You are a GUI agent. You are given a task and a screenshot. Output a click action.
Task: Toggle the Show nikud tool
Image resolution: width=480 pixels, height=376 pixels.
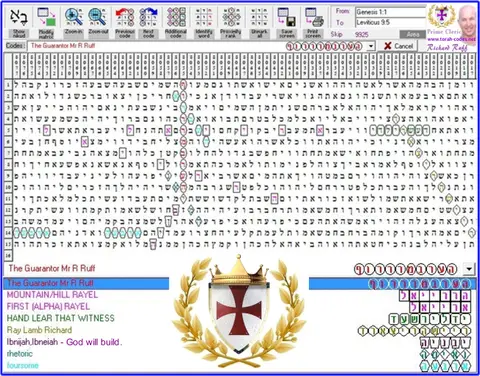[19, 22]
